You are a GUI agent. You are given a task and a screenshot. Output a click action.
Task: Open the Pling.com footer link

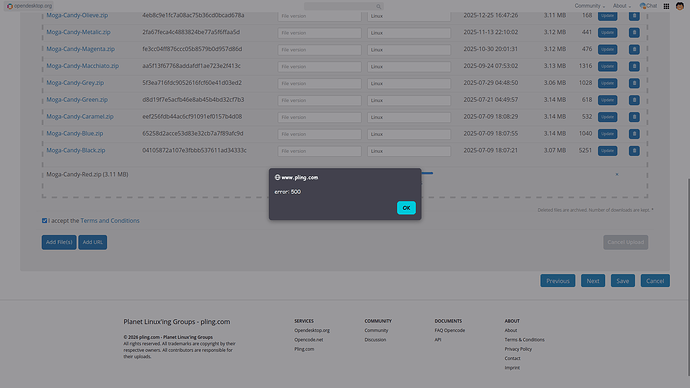pos(304,349)
